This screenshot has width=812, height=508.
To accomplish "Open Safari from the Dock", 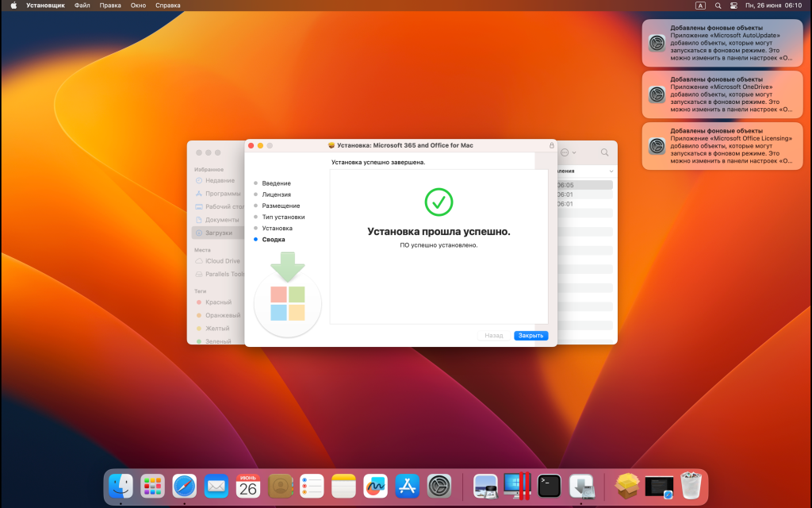I will (x=184, y=487).
